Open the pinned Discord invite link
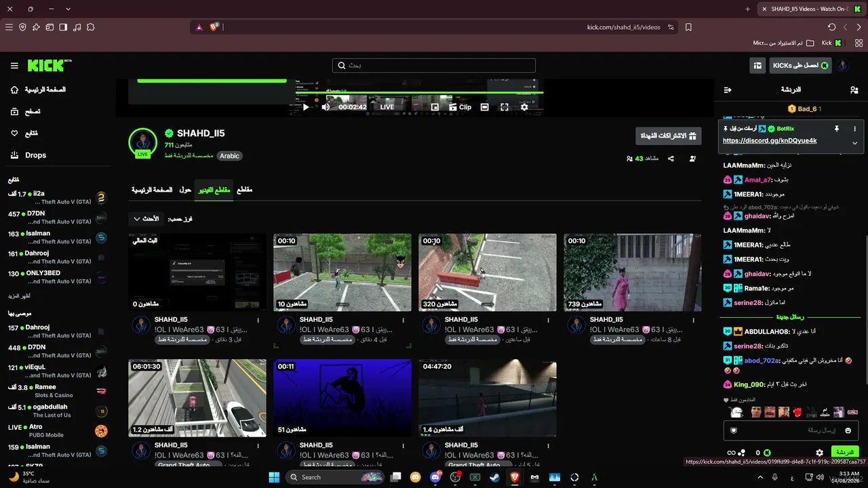868x488 pixels. tap(770, 141)
